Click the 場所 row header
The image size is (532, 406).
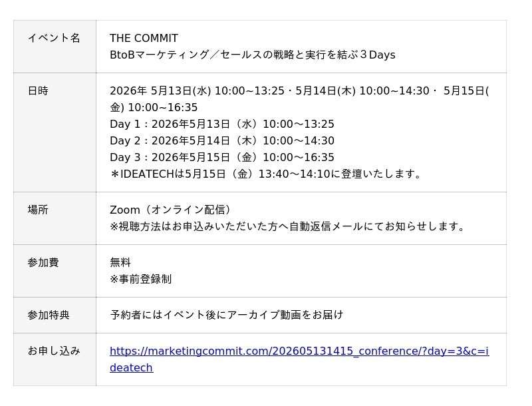(x=38, y=210)
